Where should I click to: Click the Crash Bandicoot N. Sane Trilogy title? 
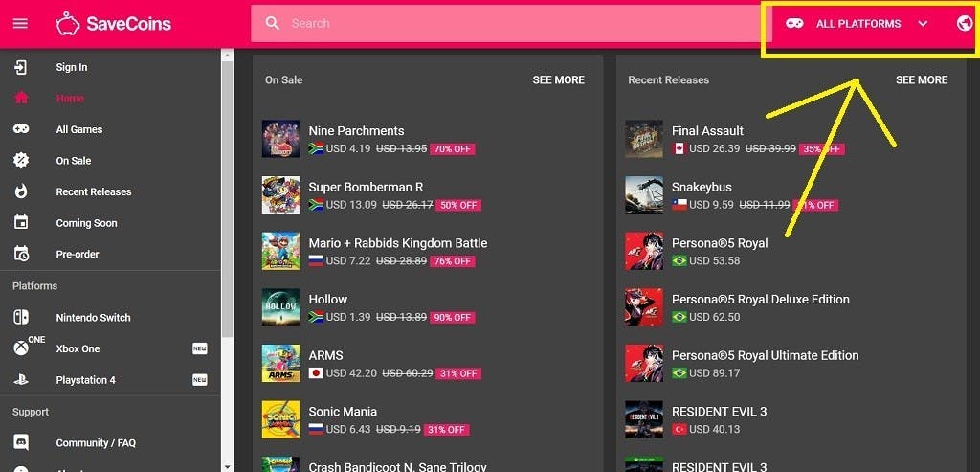click(397, 466)
